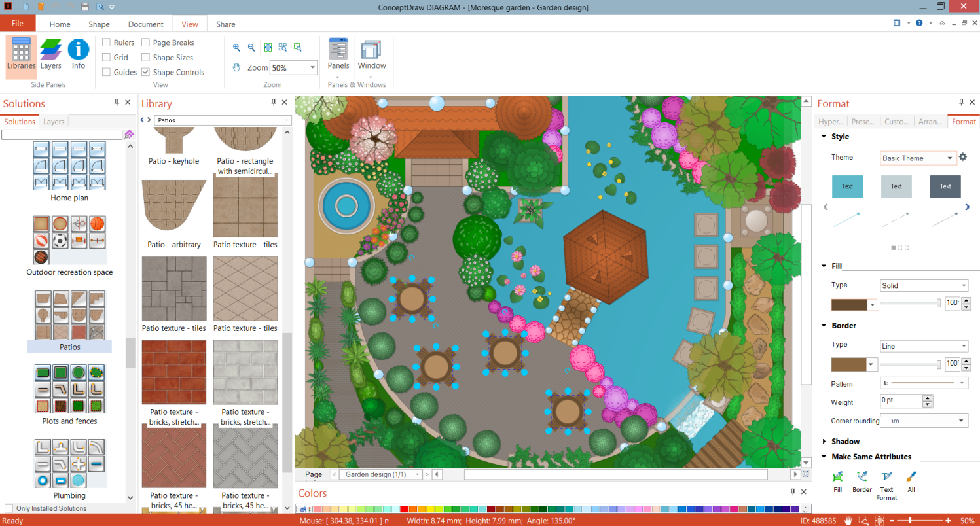This screenshot has width=980, height=526.
Task: Enable the Rulers checkbox
Action: (x=106, y=43)
